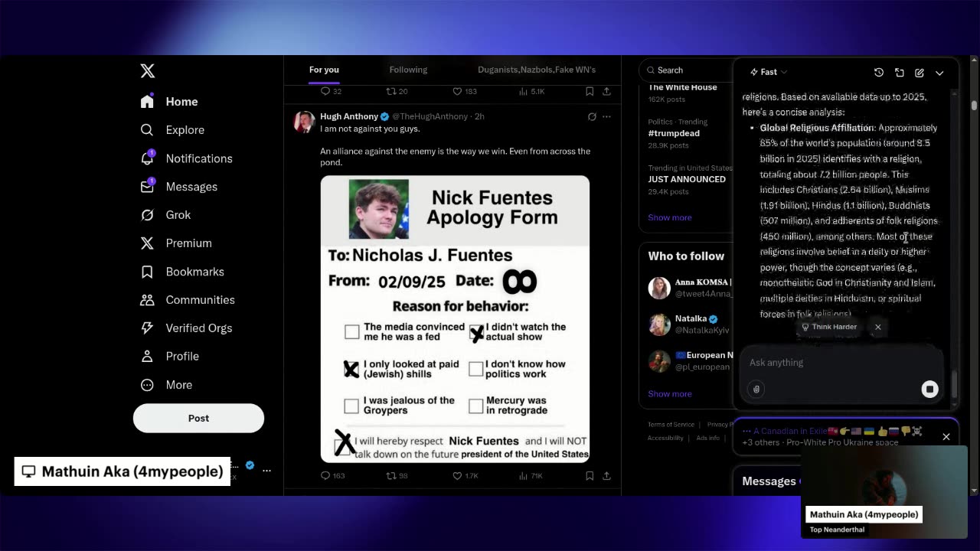Switch to Duganists,Nazbols,Fake WN's tab
The height and width of the screenshot is (551, 980).
click(537, 70)
